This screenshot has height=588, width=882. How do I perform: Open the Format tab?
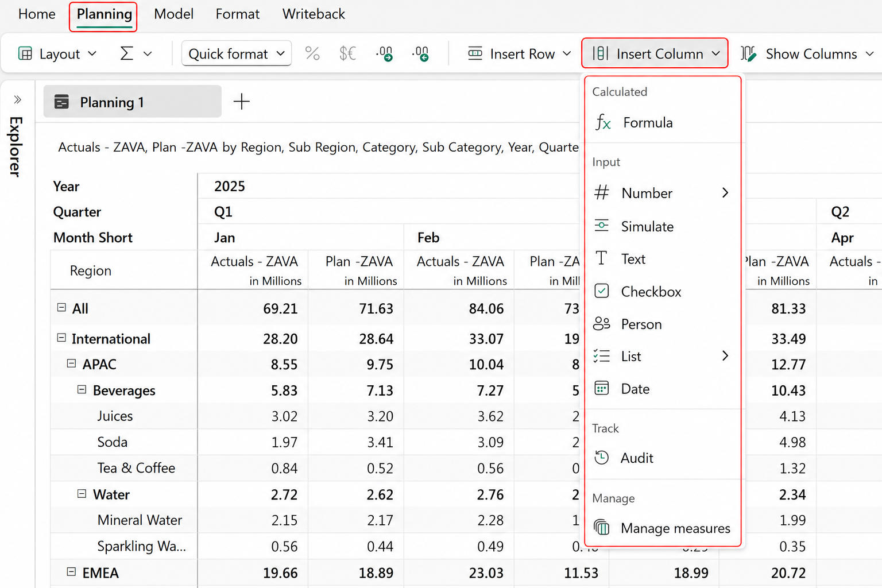(x=237, y=14)
